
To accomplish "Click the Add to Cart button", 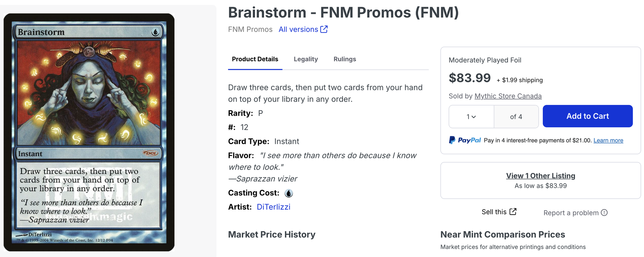I will 588,116.
